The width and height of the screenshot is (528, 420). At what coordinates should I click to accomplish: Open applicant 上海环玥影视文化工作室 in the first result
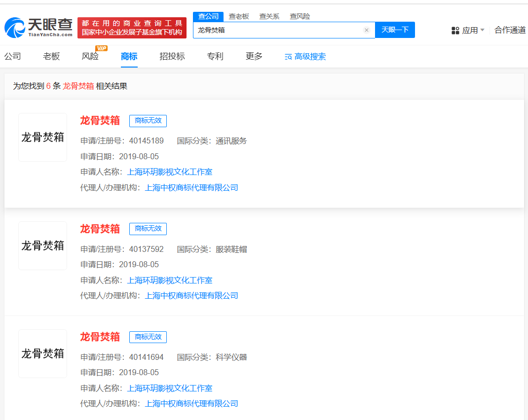click(170, 172)
